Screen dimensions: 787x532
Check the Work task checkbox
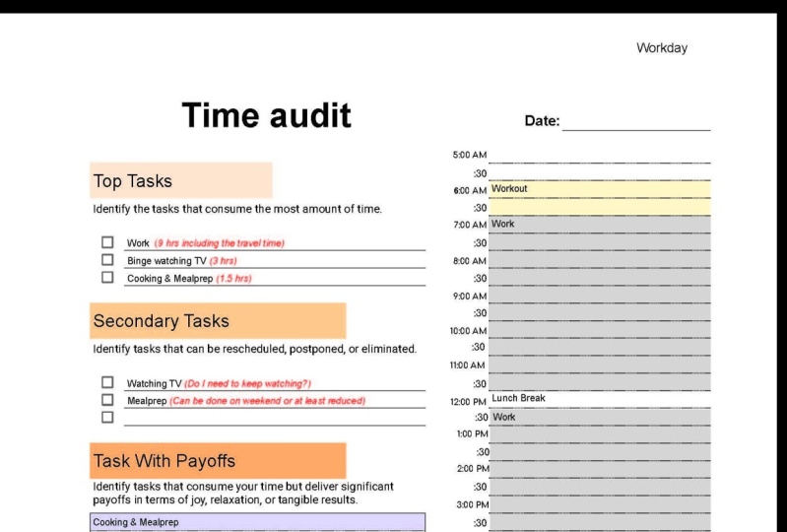click(x=107, y=242)
